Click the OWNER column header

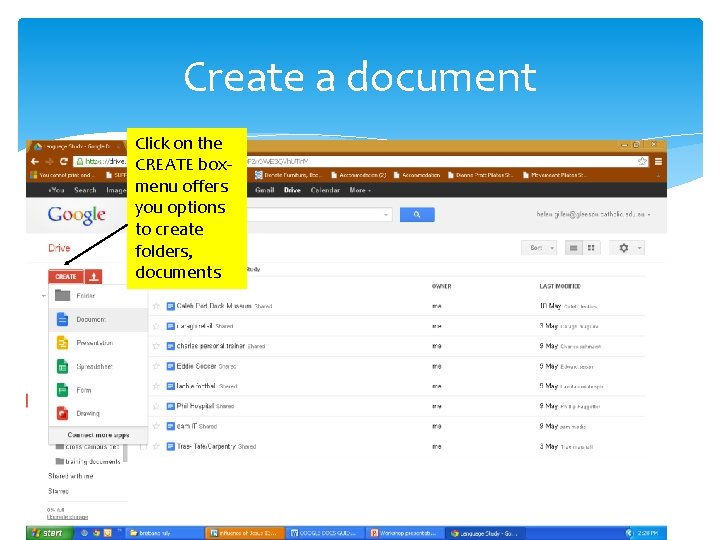[441, 286]
